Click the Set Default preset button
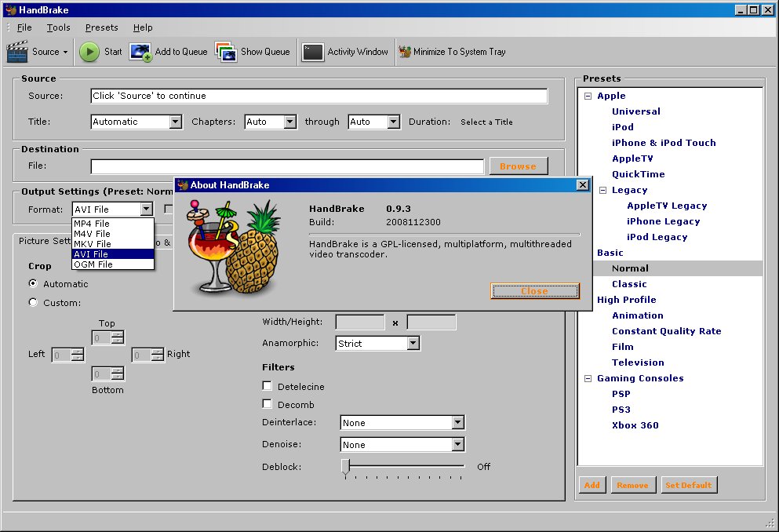779x532 pixels. point(689,485)
